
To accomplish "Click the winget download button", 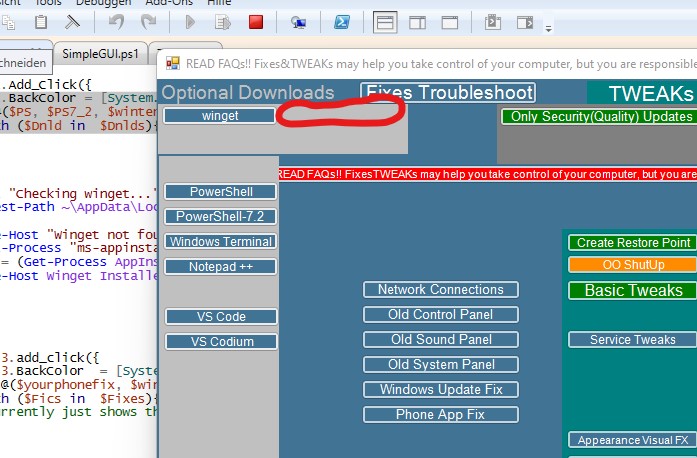I will coord(220,116).
